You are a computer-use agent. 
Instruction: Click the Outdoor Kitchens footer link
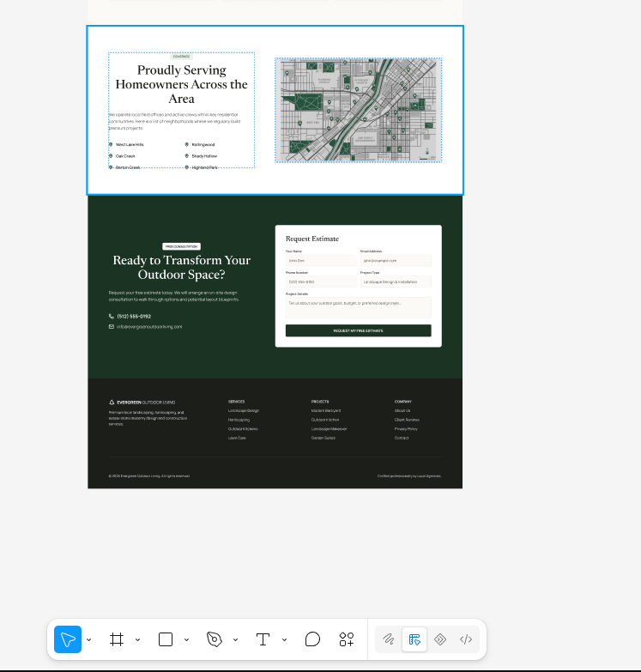[243, 428]
